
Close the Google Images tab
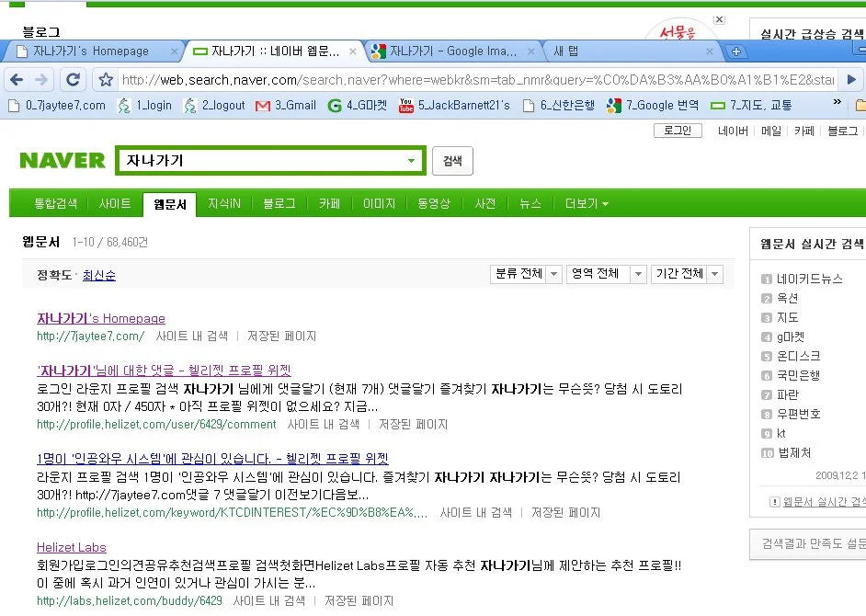click(x=530, y=51)
